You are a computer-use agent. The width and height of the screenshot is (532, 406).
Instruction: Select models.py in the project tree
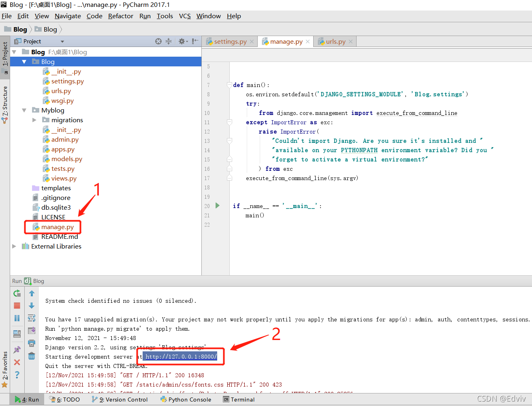click(x=66, y=159)
